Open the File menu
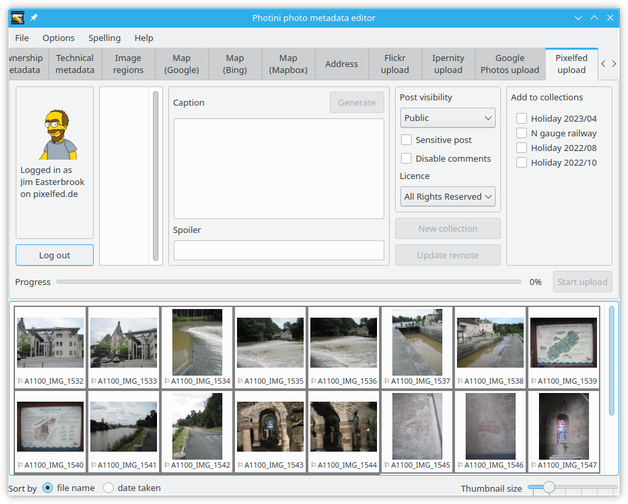This screenshot has width=628, height=504. (x=22, y=38)
